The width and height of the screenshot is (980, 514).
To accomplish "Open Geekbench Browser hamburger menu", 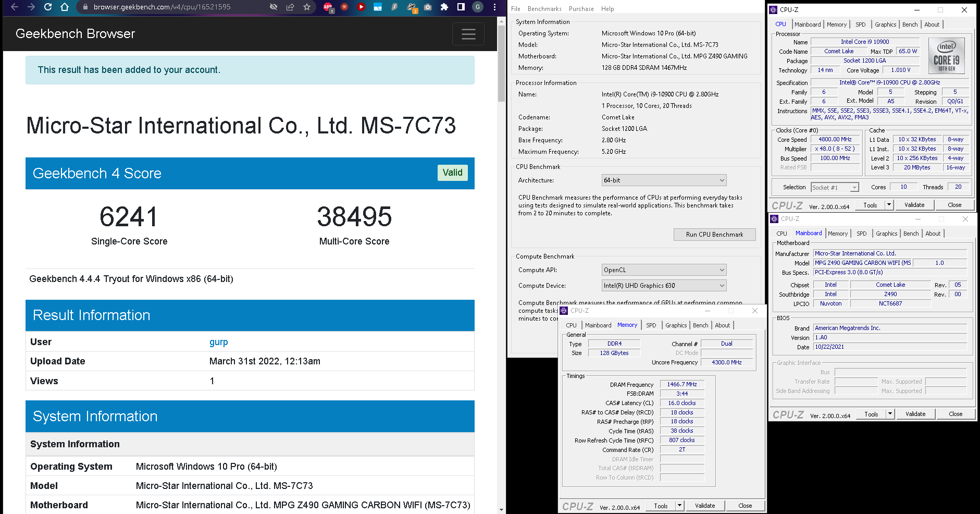I will tap(468, 34).
